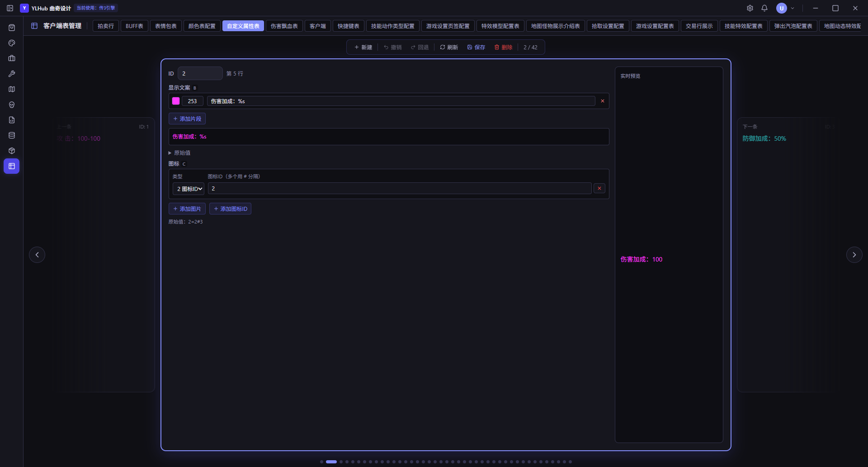Open the cube package icon in sidebar
This screenshot has width=868, height=467.
[12, 151]
